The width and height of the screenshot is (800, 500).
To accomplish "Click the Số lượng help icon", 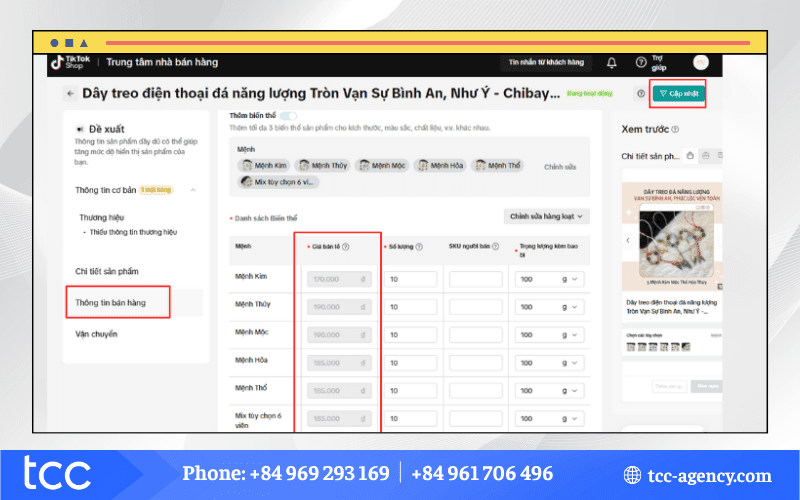I will coord(419,247).
